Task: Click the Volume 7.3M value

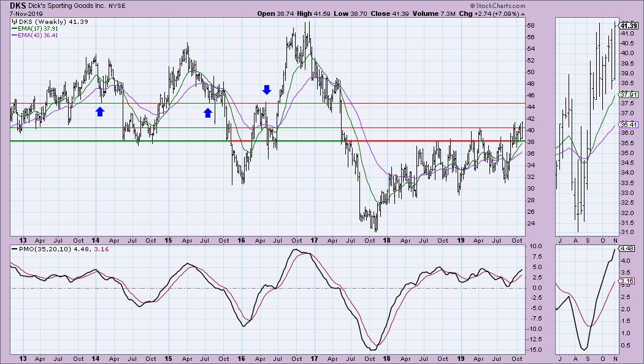Action: (434, 13)
